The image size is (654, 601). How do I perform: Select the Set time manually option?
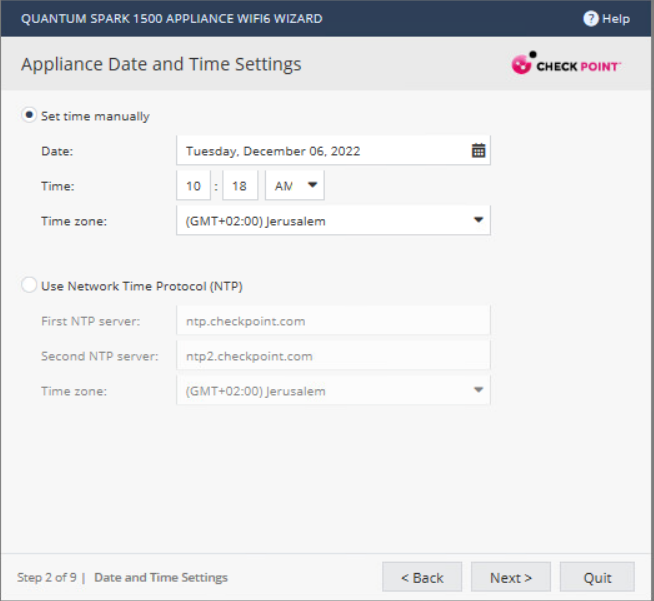coord(29,115)
